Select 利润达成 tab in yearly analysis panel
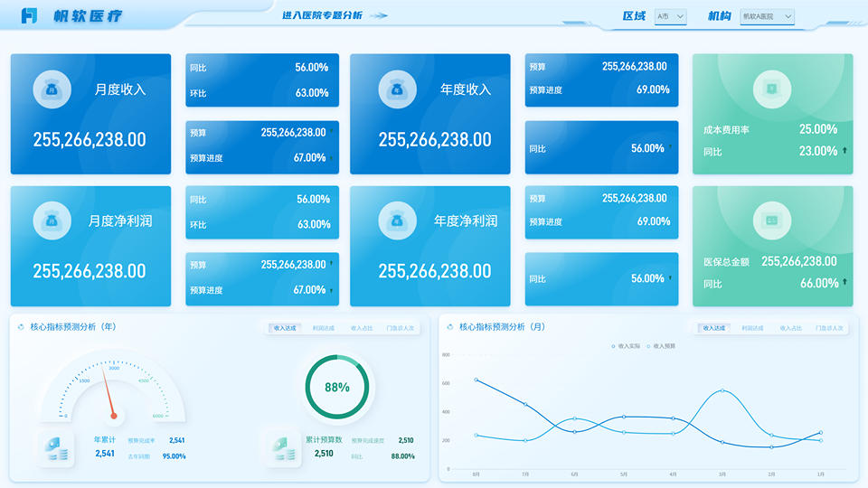The width and height of the screenshot is (868, 488). 324,328
